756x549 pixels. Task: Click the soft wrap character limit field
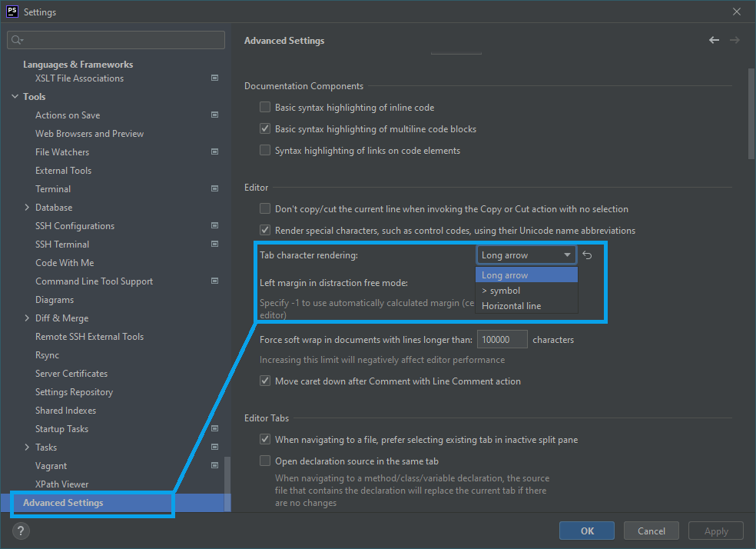[x=502, y=338]
